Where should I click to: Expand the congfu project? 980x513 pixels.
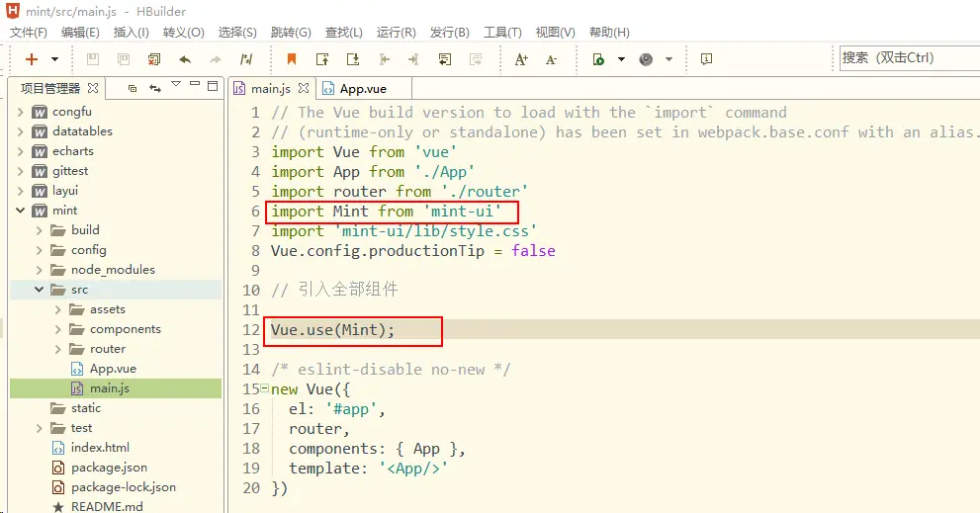tap(20, 112)
